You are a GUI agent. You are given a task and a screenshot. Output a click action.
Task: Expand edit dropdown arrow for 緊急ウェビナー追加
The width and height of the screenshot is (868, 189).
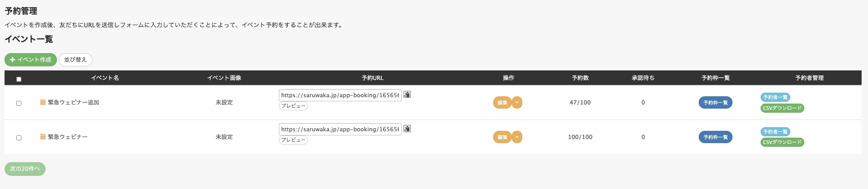[x=517, y=103]
